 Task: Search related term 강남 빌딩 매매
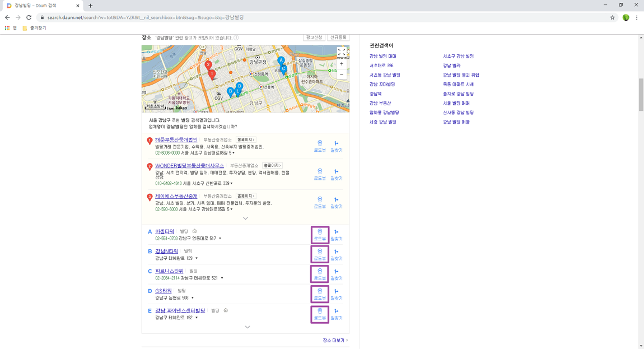pos(383,57)
